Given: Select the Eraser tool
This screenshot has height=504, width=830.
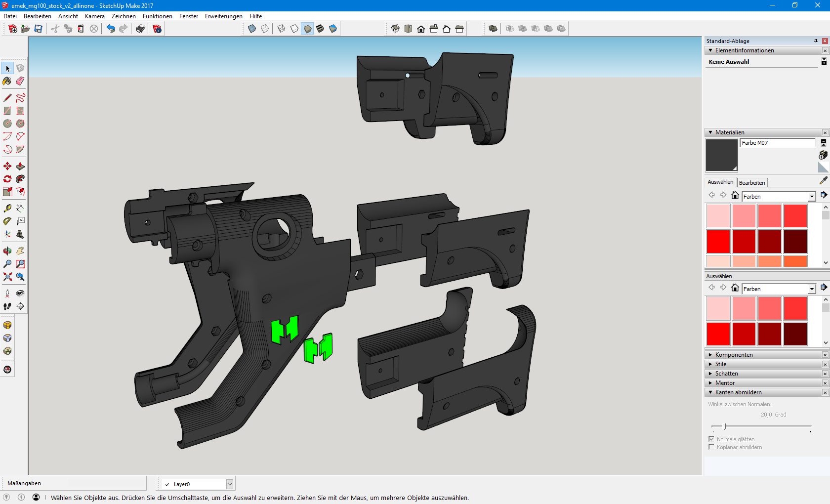Looking at the screenshot, I should [x=20, y=81].
